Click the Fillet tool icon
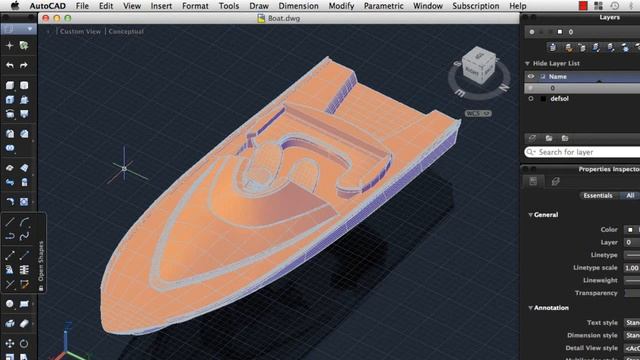The width and height of the screenshot is (640, 360). click(x=10, y=202)
